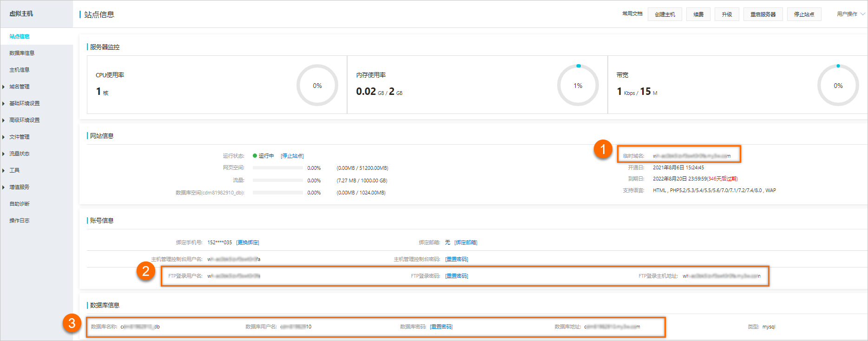Viewport: 868px width, 341px height.
Task: Click the 主机管理控制台用户名 value
Action: [x=234, y=259]
